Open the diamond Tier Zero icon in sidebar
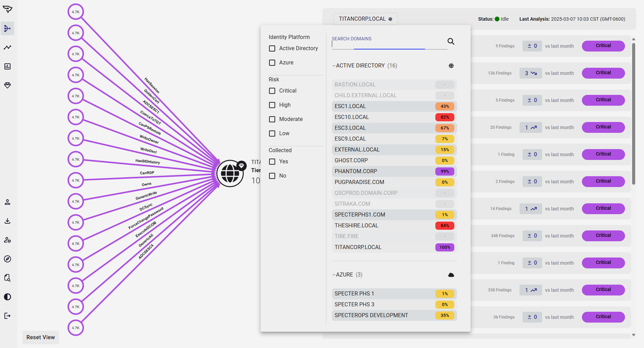The height and width of the screenshot is (348, 644). click(7, 85)
